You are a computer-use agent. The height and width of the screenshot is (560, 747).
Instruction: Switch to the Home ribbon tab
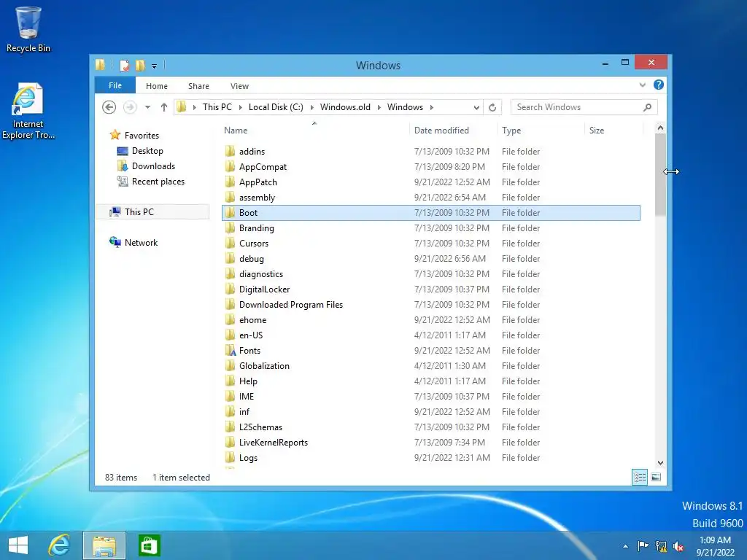(157, 86)
